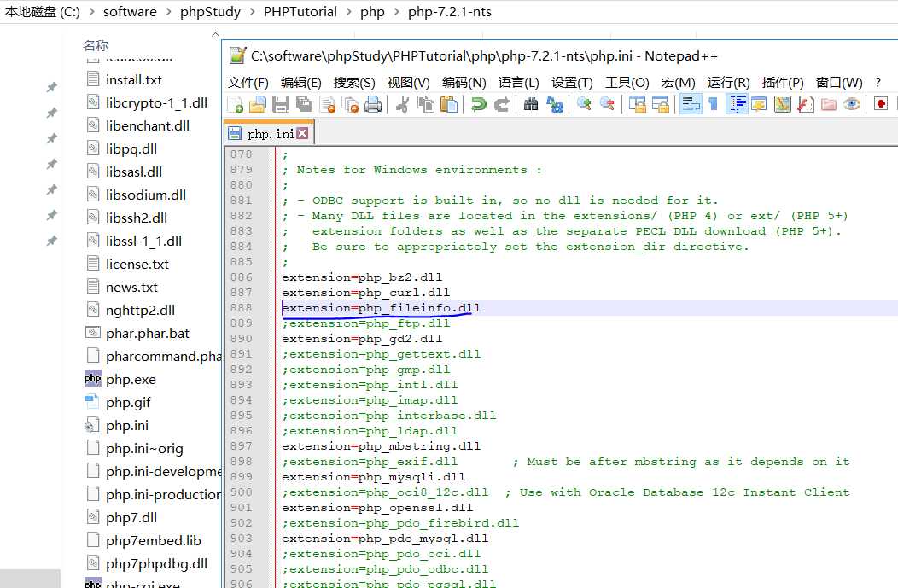
Task: Select php.exe in Explorer file list
Action: 121,379
